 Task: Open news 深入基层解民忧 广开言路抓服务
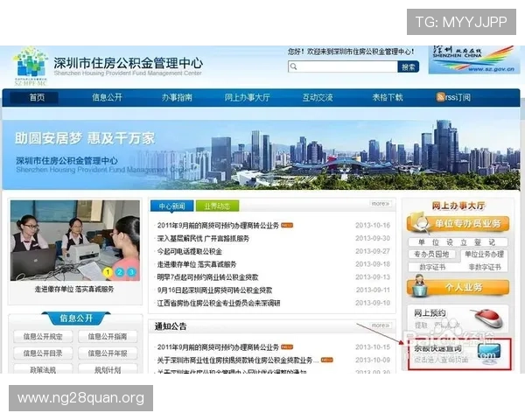(x=203, y=239)
